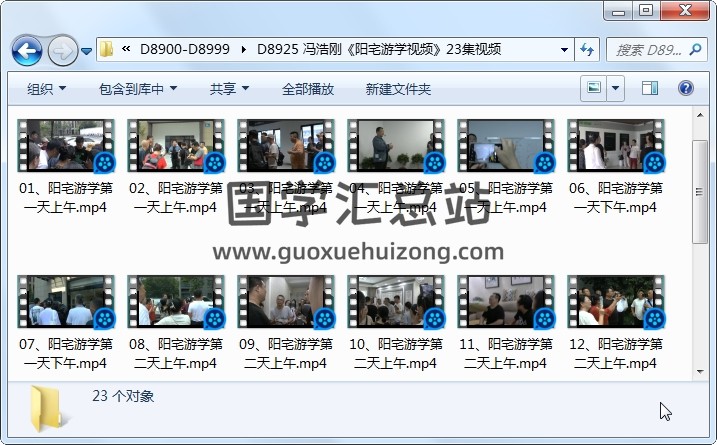Click the 新建文件夹 button
This screenshot has width=717, height=445.
tap(398, 89)
